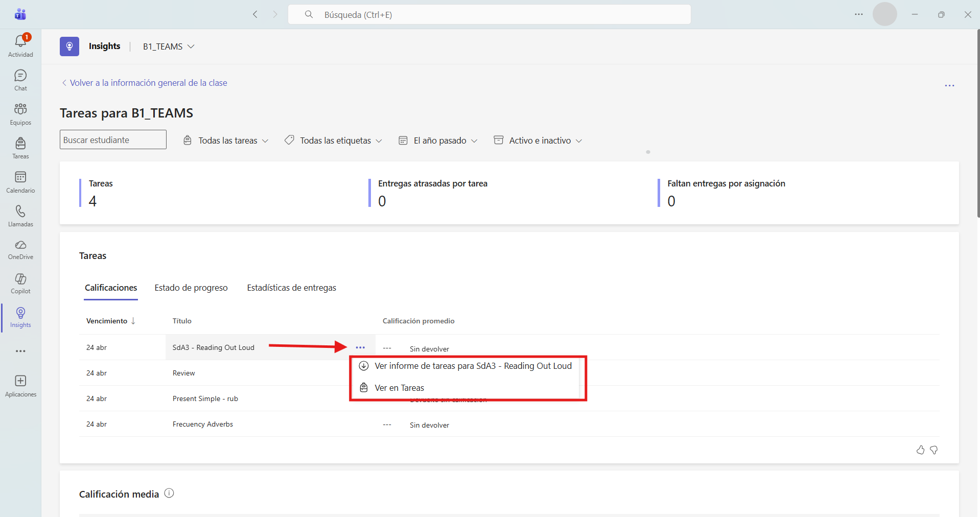The image size is (980, 517).
Task: Open OneDrive in the sidebar
Action: point(20,250)
